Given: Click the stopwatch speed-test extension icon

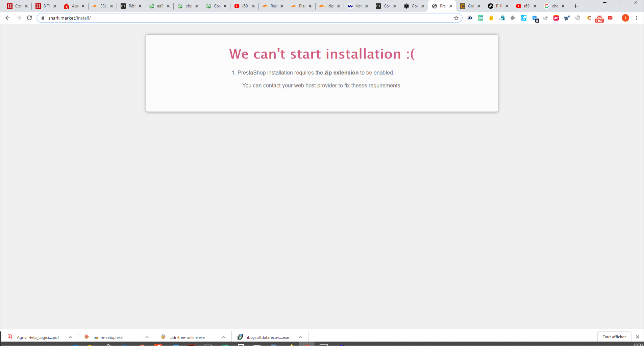Looking at the screenshot, I should [589, 18].
